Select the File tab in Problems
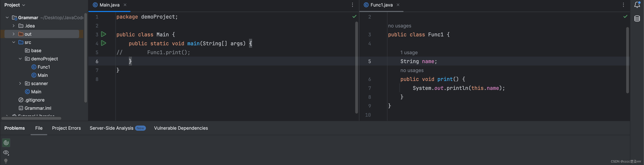This screenshot has width=644, height=165. pos(39,128)
